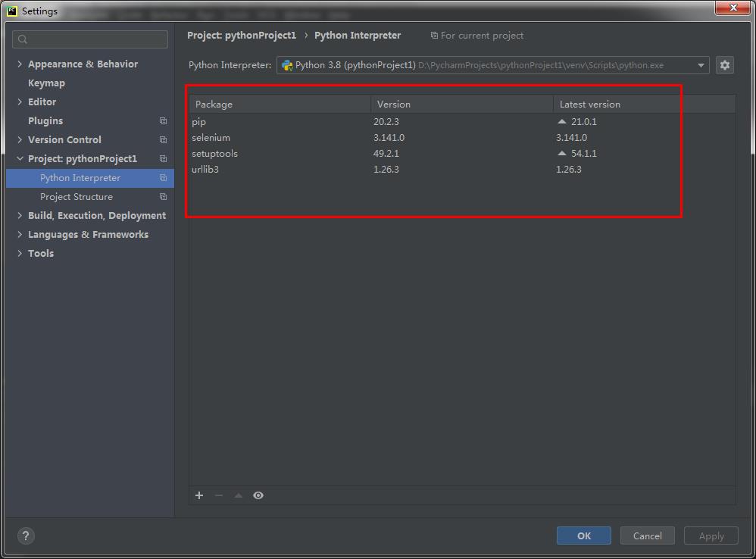Expand the Languages & Frameworks section

pyautogui.click(x=20, y=234)
